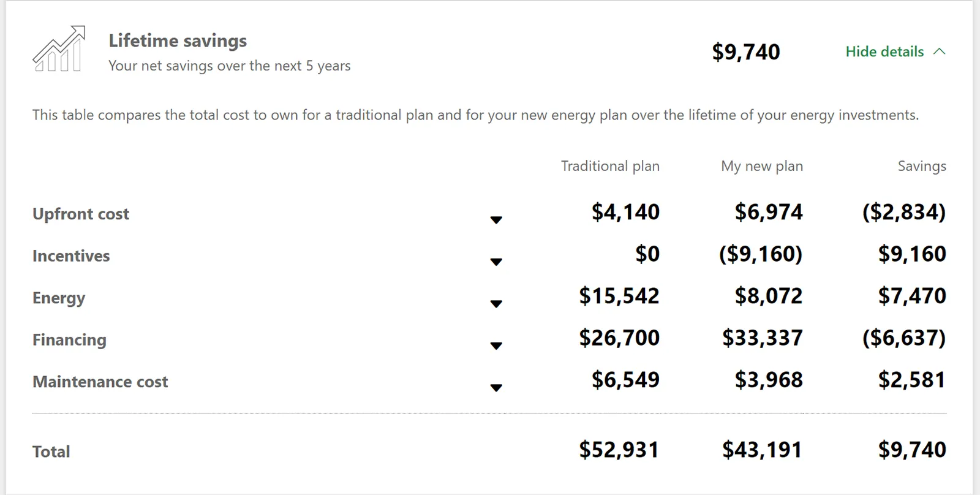Select the My new plan column header
The height and width of the screenshot is (495, 980).
[761, 166]
